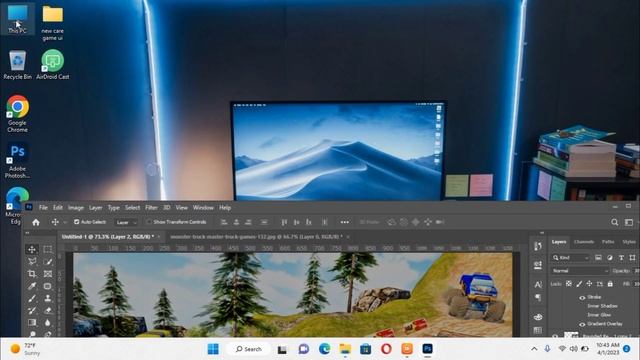The width and height of the screenshot is (640, 360).
Task: Click the Home icon in options bar
Action: point(36,222)
